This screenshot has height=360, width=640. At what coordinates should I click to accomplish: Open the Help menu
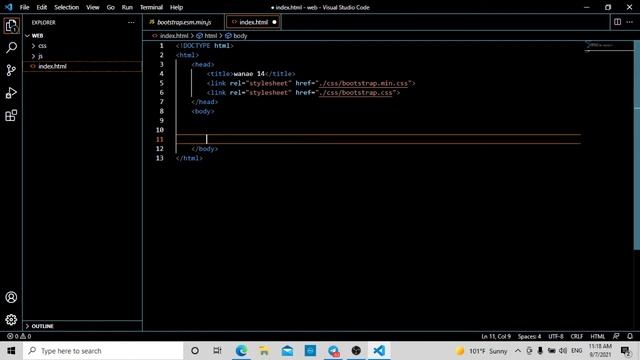click(x=176, y=7)
